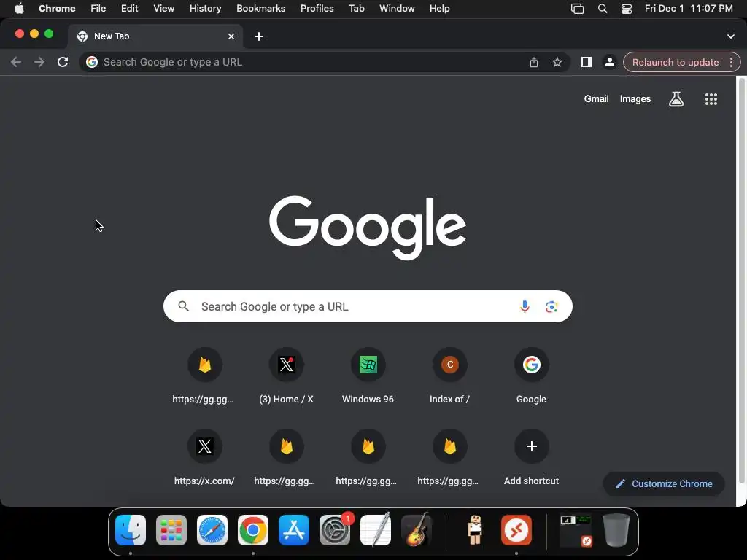
Task: Open the Google shortcut tile
Action: [531, 376]
